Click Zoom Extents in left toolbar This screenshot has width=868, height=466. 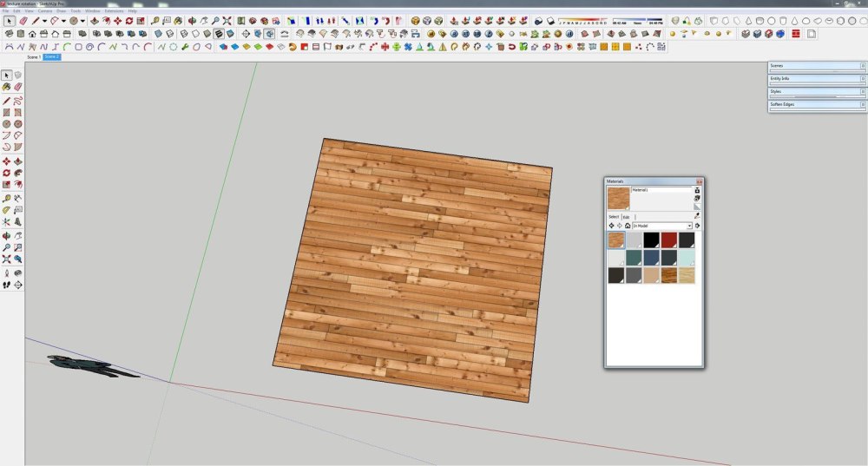coord(6,259)
